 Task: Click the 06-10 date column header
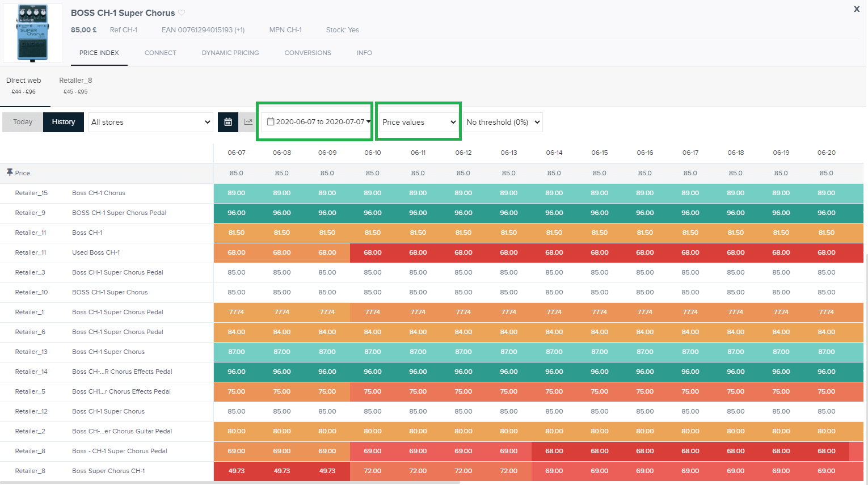coord(373,153)
